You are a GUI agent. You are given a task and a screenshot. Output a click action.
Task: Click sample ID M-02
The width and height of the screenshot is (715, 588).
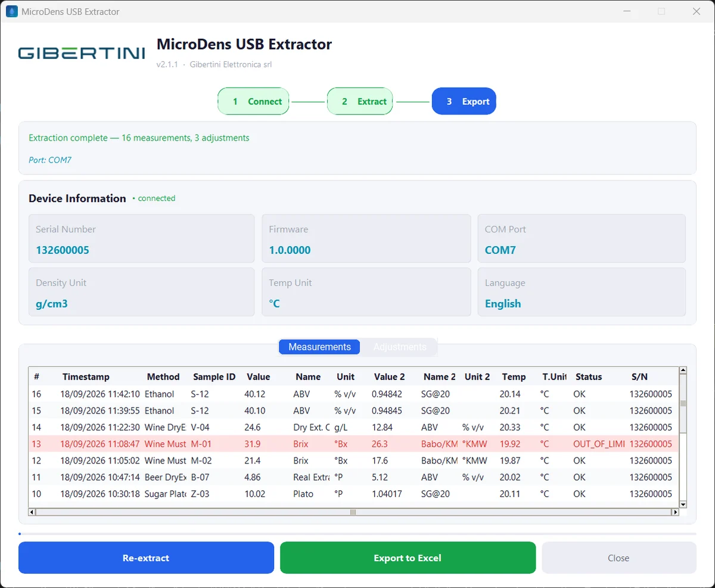pos(201,461)
